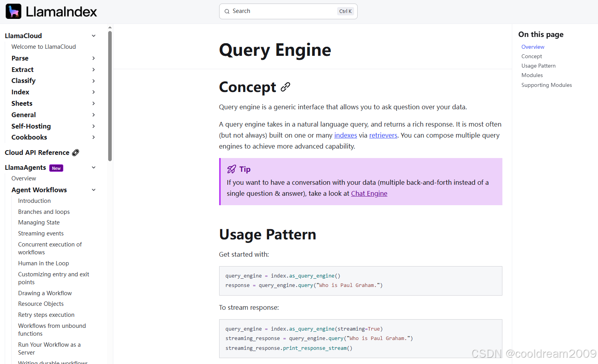
Task: Jump to Concept in On this page
Action: click(532, 56)
